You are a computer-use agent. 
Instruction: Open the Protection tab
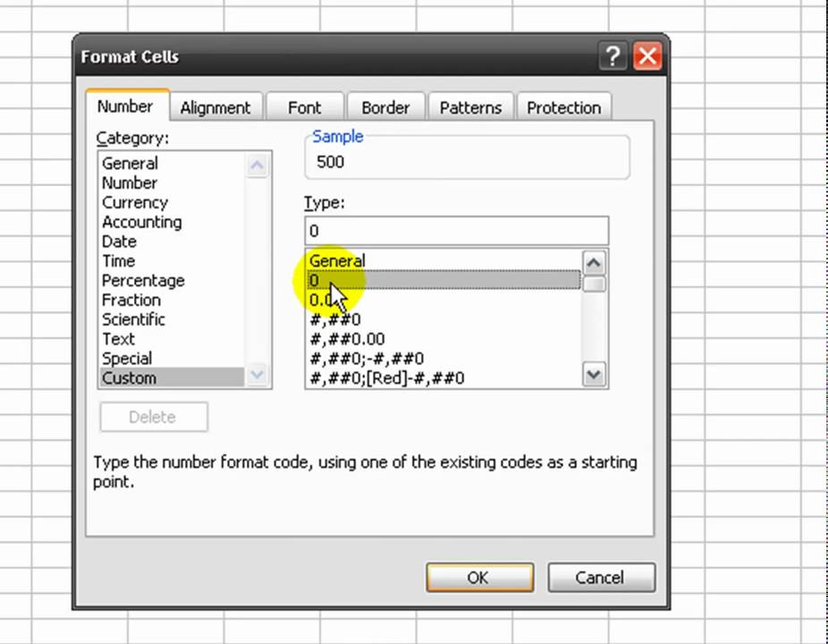click(x=564, y=107)
